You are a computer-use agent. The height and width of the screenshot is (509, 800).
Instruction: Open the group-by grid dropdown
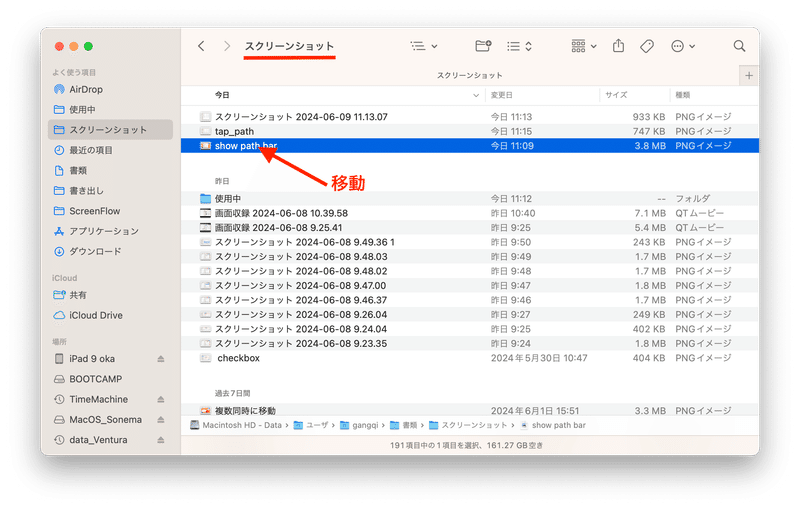pyautogui.click(x=584, y=46)
